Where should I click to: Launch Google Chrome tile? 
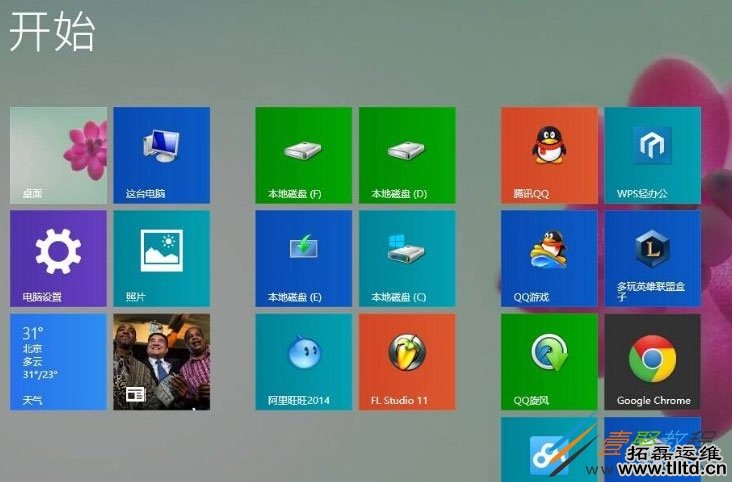point(653,362)
